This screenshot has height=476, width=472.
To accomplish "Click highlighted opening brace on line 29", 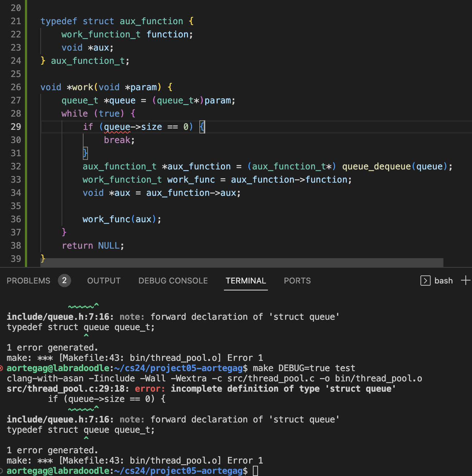I will click(x=202, y=127).
